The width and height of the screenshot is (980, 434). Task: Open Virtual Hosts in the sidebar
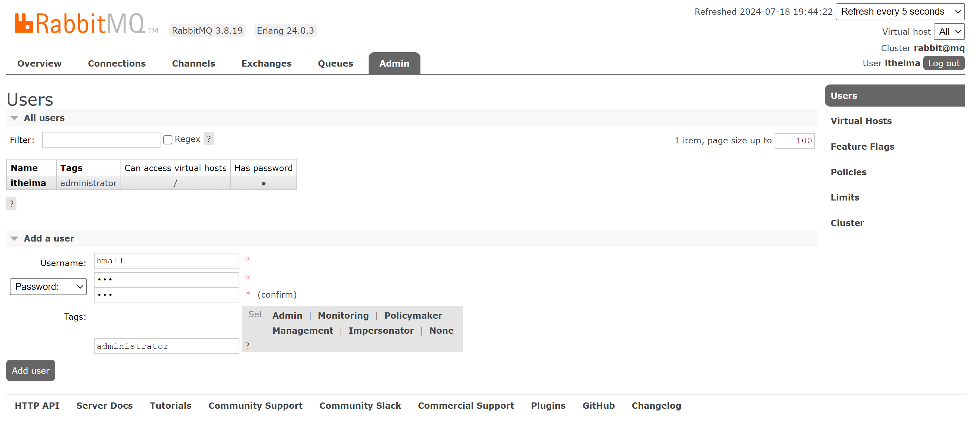pos(861,121)
